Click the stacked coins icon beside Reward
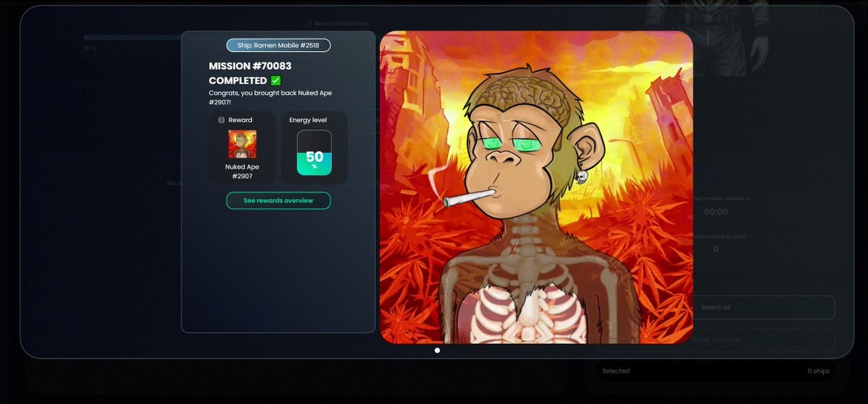Viewport: 868px width, 404px height. (x=221, y=120)
